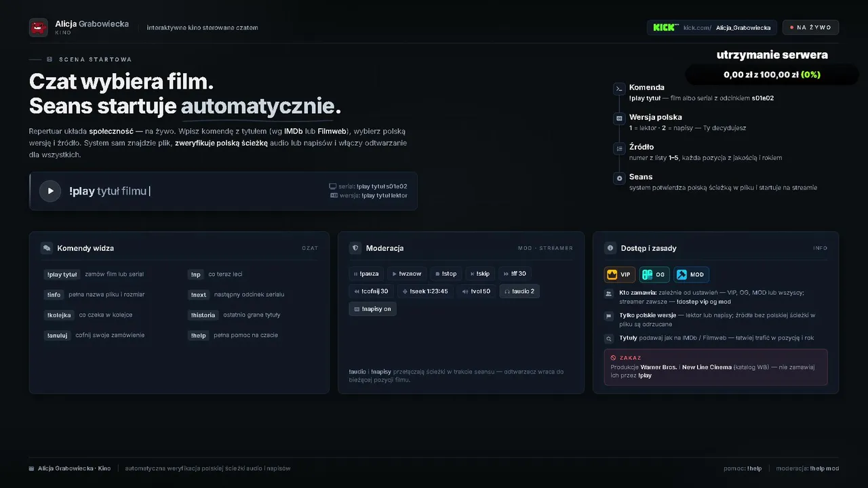The image size is (868, 488).
Task: Click the Komendy widza chat icon
Action: point(47,248)
